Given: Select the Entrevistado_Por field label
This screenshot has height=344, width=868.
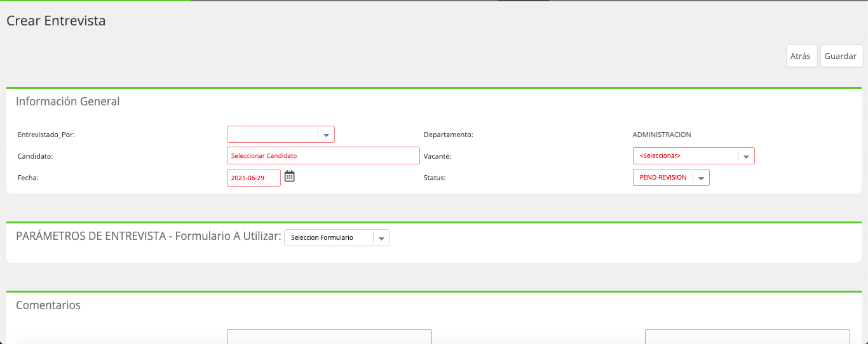Looking at the screenshot, I should 46,135.
